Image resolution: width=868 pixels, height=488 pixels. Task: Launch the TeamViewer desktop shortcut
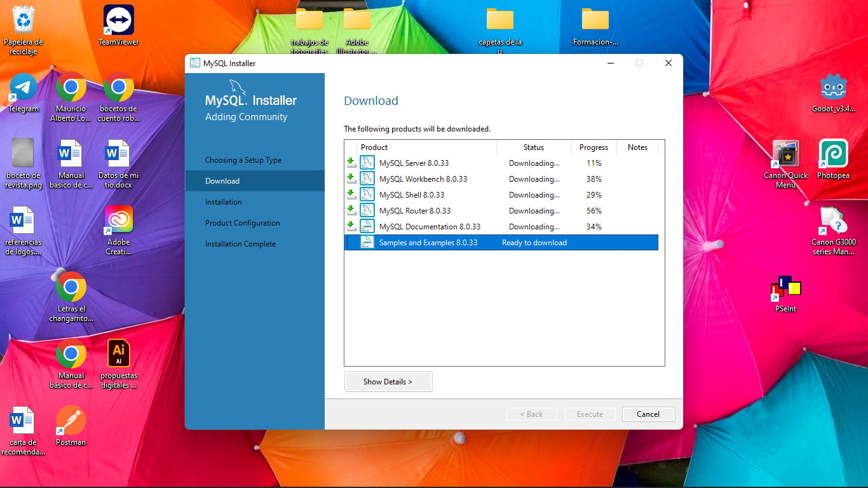tap(119, 25)
